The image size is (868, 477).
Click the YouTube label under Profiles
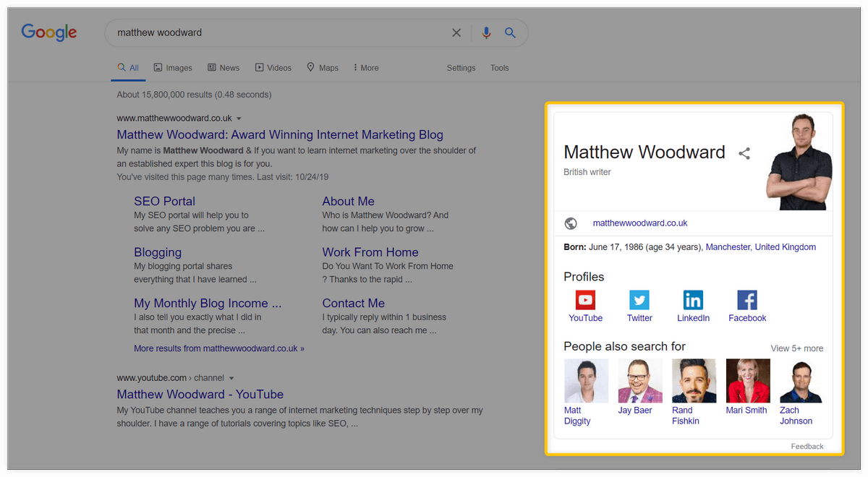(585, 318)
